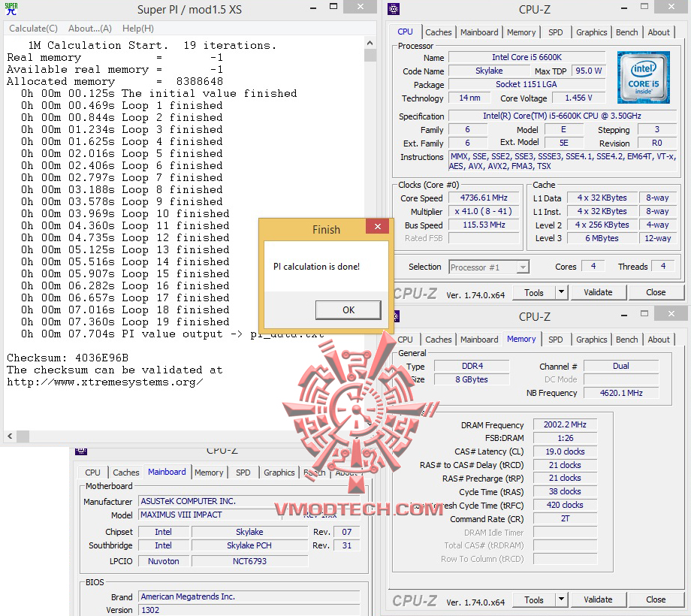This screenshot has height=616, width=691.
Task: Click the BIOS Brand American Megatrends Inc. field
Action: [x=249, y=596]
